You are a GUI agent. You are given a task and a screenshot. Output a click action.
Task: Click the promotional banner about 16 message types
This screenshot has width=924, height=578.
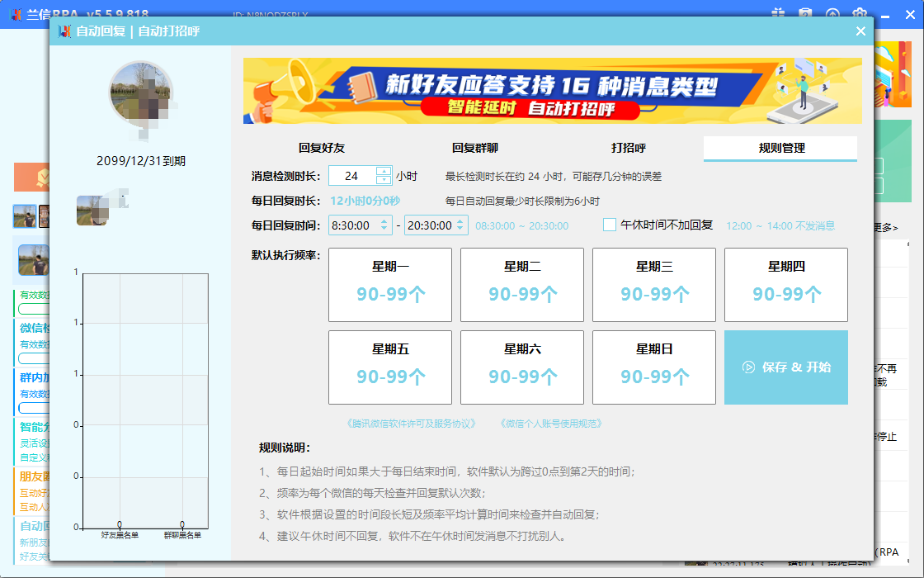tap(552, 91)
